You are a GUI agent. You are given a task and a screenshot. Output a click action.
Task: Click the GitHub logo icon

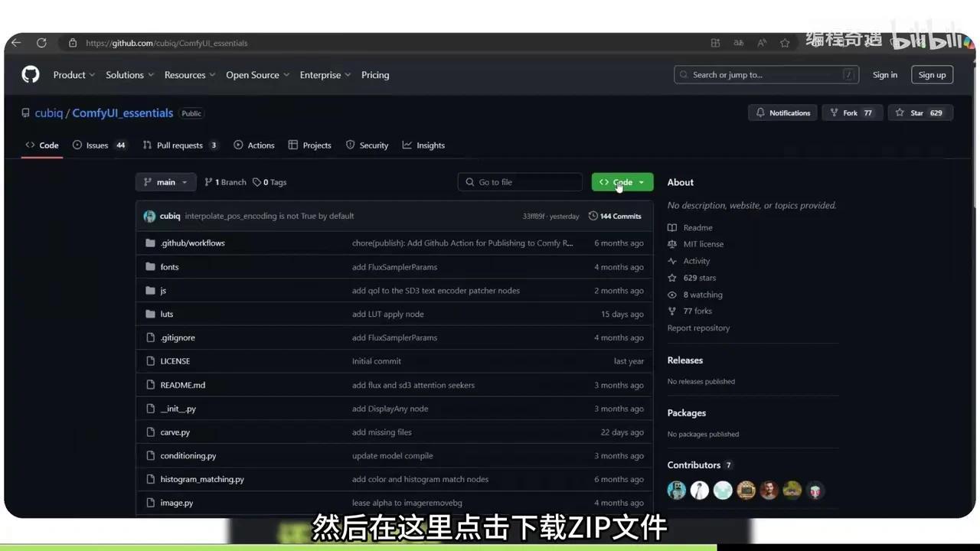point(30,74)
